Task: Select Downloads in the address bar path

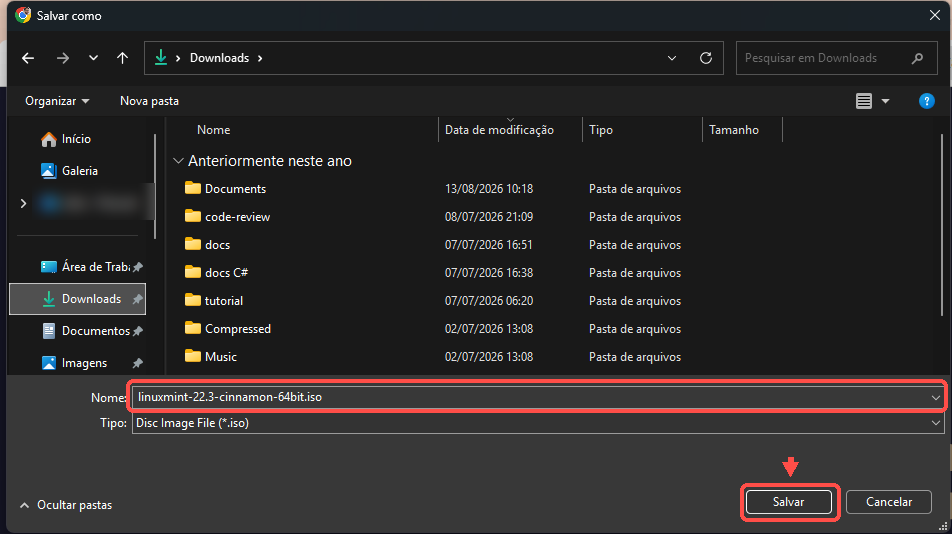Action: point(219,58)
